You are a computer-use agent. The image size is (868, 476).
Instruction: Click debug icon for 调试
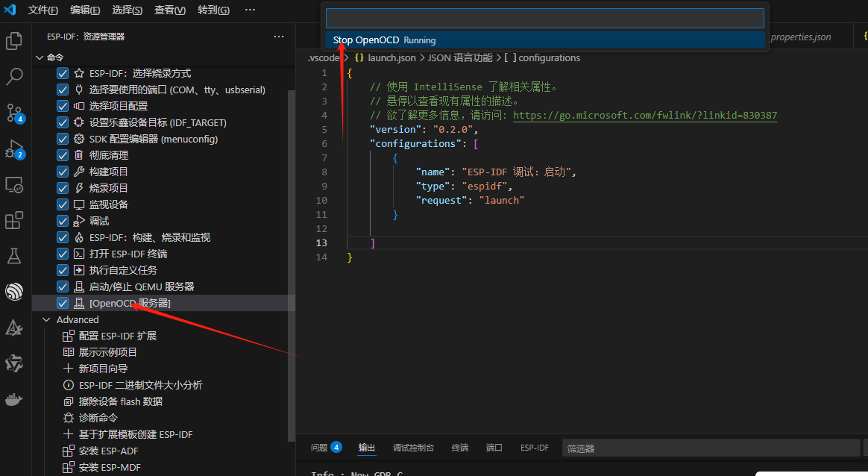79,221
